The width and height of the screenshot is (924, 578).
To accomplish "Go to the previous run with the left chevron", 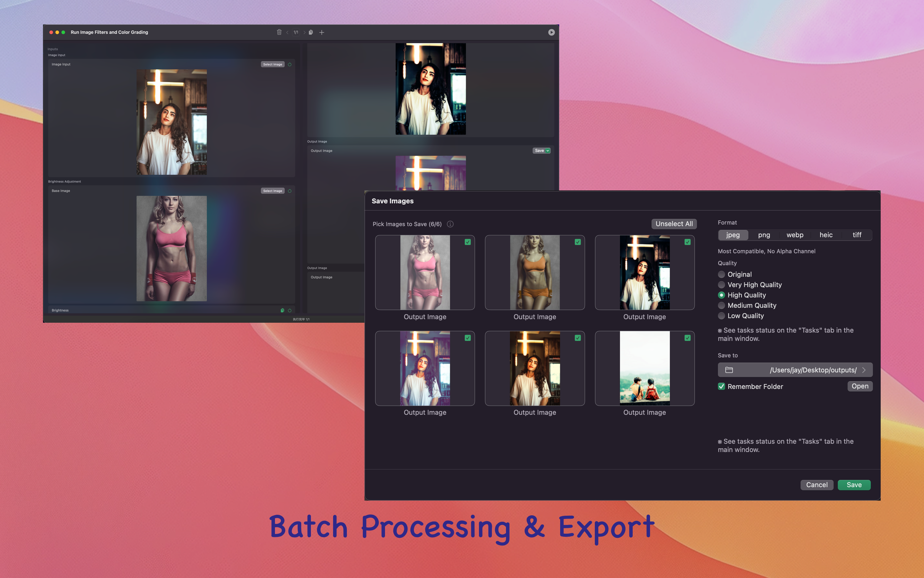I will point(287,32).
